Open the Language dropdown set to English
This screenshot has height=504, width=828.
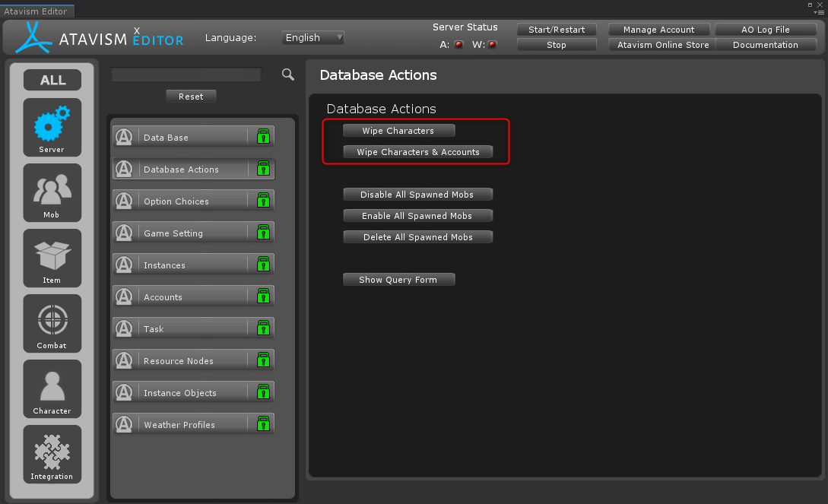pos(312,37)
